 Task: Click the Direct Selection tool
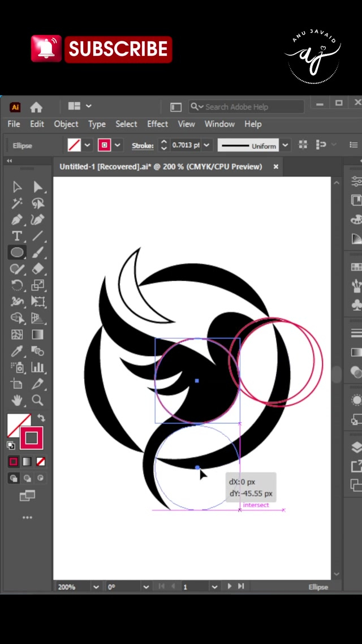tap(38, 187)
